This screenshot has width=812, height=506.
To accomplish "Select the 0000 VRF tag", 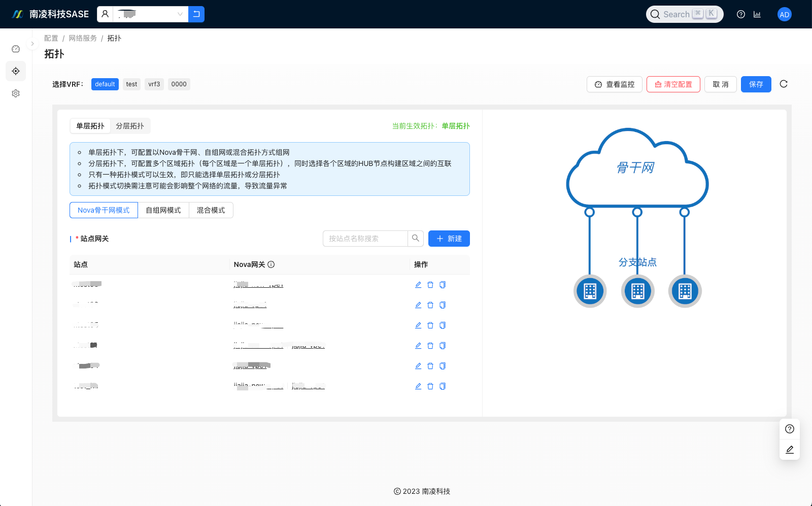I will (179, 84).
